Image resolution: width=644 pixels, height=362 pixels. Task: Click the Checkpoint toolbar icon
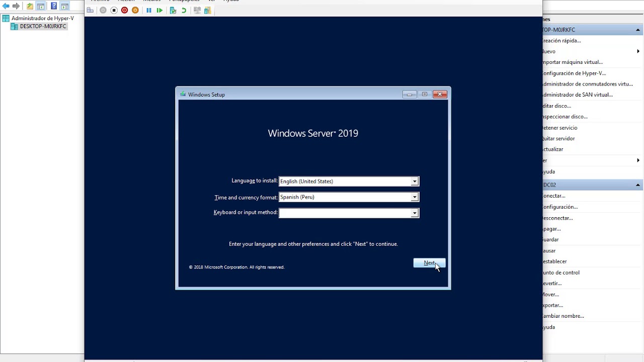click(173, 11)
